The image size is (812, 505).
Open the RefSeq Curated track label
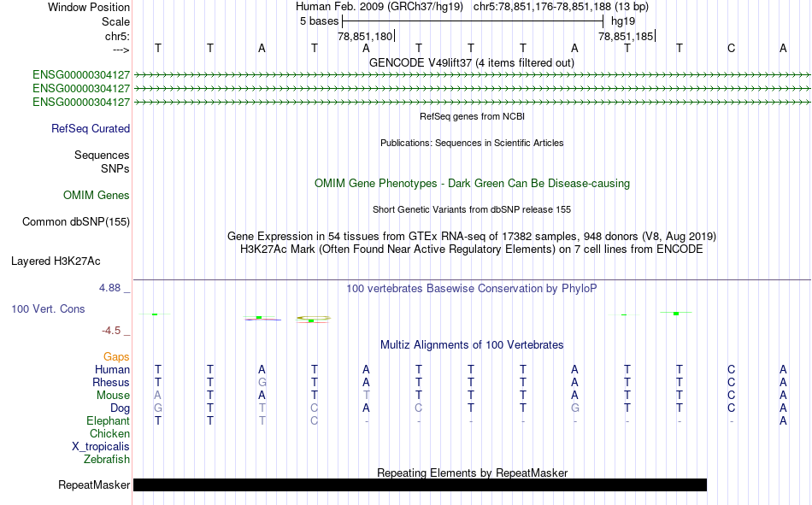click(x=90, y=128)
